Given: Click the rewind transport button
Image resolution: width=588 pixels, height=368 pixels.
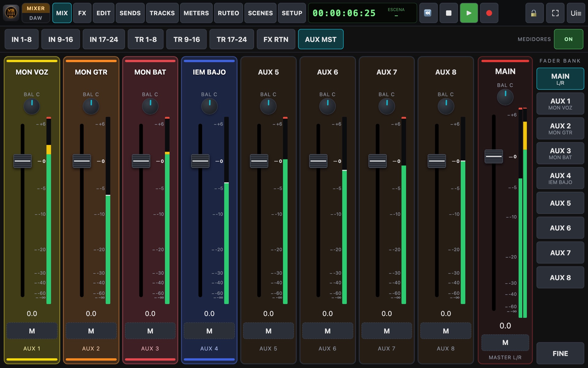Looking at the screenshot, I should click(x=428, y=13).
